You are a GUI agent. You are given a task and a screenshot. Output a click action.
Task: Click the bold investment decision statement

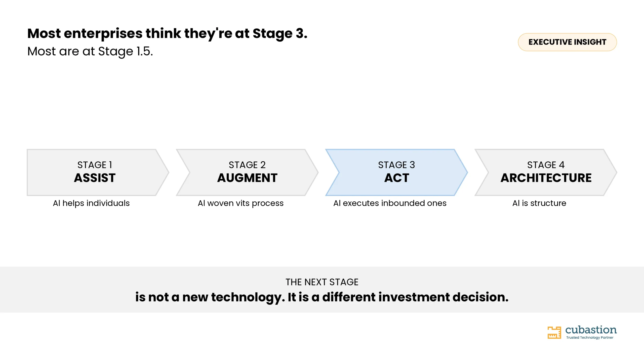[x=322, y=297]
